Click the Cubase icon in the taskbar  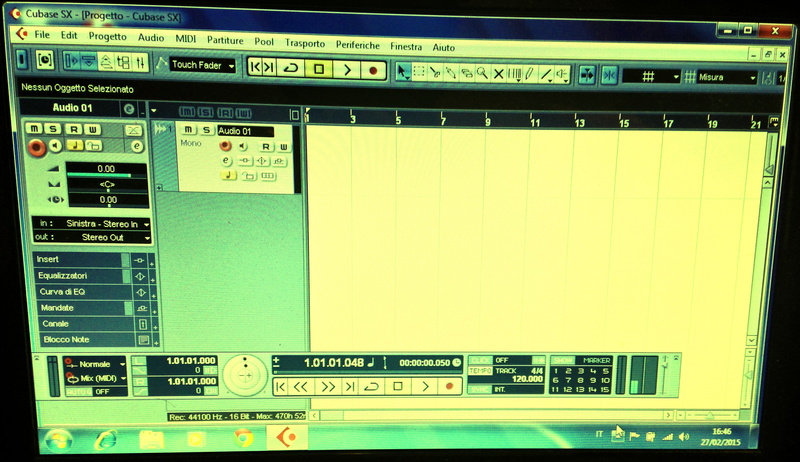coord(286,437)
